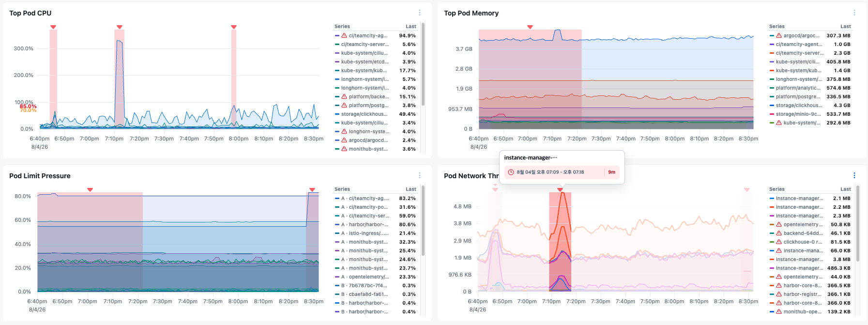This screenshot has width=868, height=325.
Task: Click the clock icon in instance-manager tooltip
Action: click(x=511, y=172)
